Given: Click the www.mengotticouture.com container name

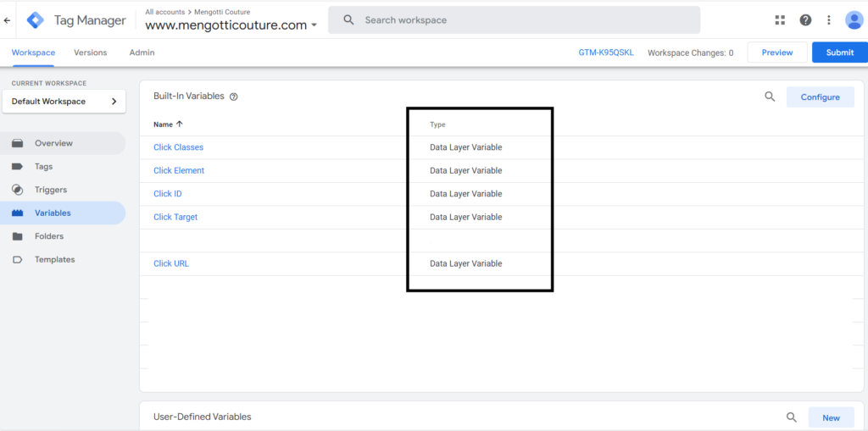Looking at the screenshot, I should [225, 25].
